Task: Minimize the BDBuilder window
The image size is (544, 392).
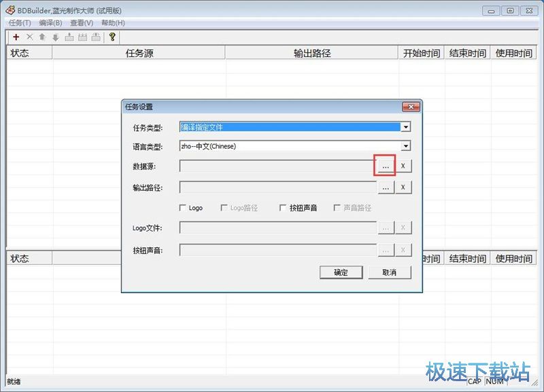Action: (x=491, y=11)
